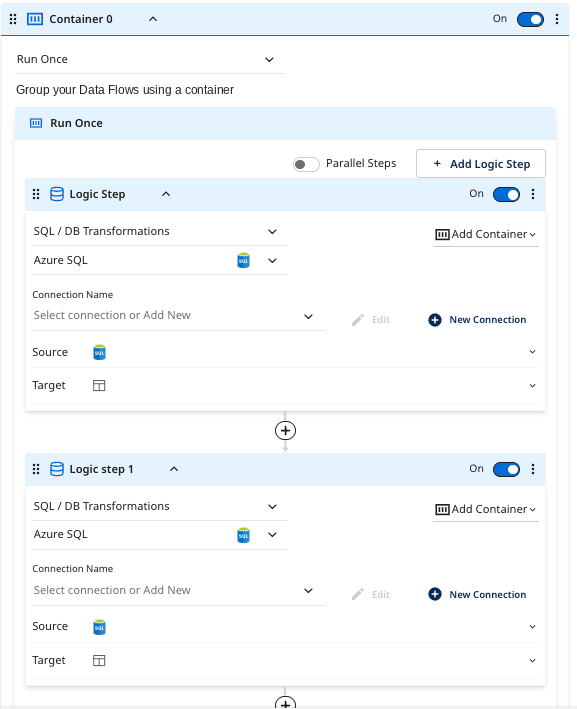The image size is (577, 709).
Task: Expand Target row in Logic step 1
Action: coord(285,660)
